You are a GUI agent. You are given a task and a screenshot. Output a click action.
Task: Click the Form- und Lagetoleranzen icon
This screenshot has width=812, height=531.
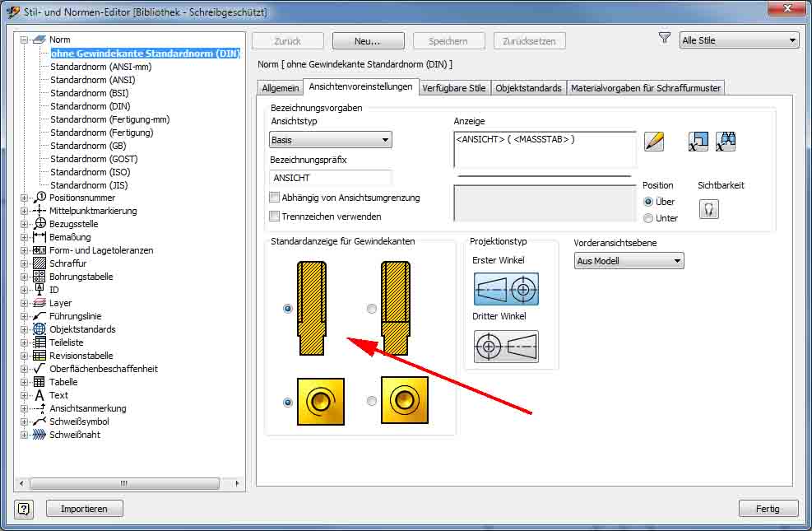tap(39, 250)
